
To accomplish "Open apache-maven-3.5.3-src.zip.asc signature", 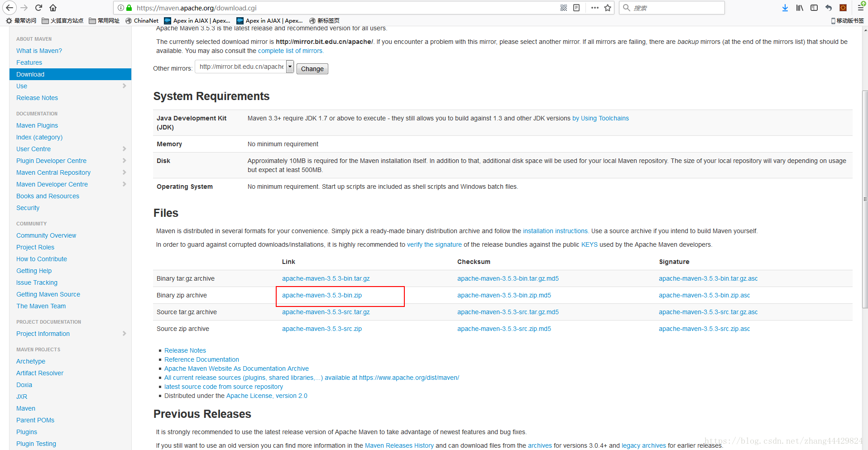I will coord(705,329).
